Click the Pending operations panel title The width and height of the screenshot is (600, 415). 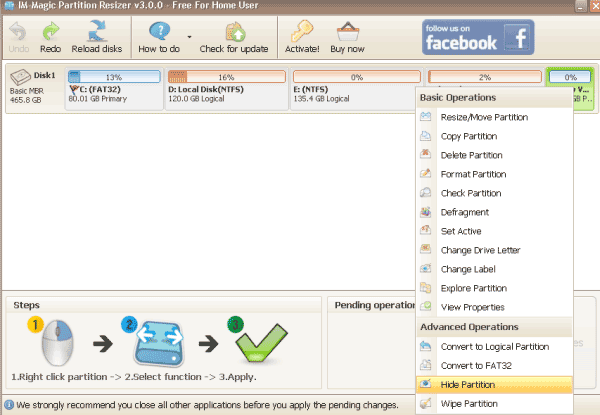[375, 305]
